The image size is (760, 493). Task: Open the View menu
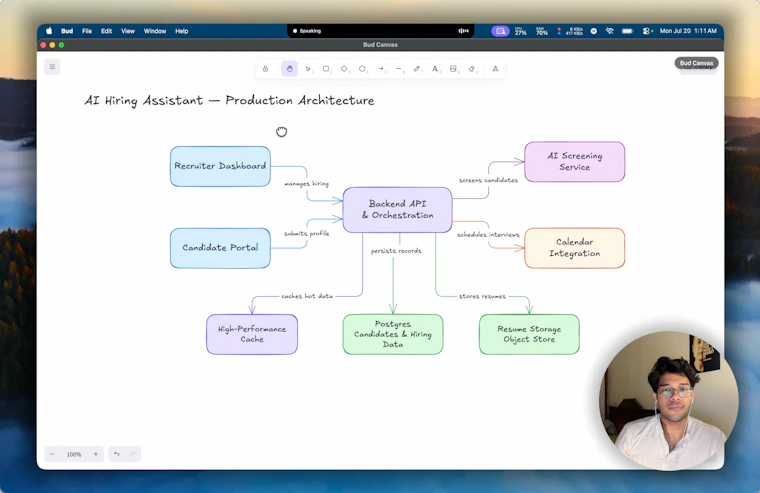(x=128, y=31)
